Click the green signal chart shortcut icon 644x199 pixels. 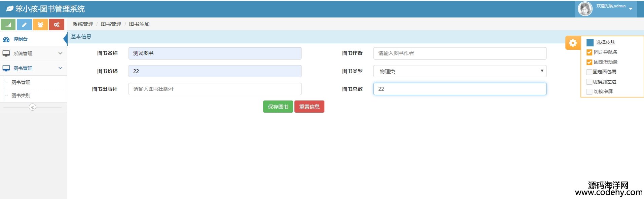pyautogui.click(x=8, y=25)
